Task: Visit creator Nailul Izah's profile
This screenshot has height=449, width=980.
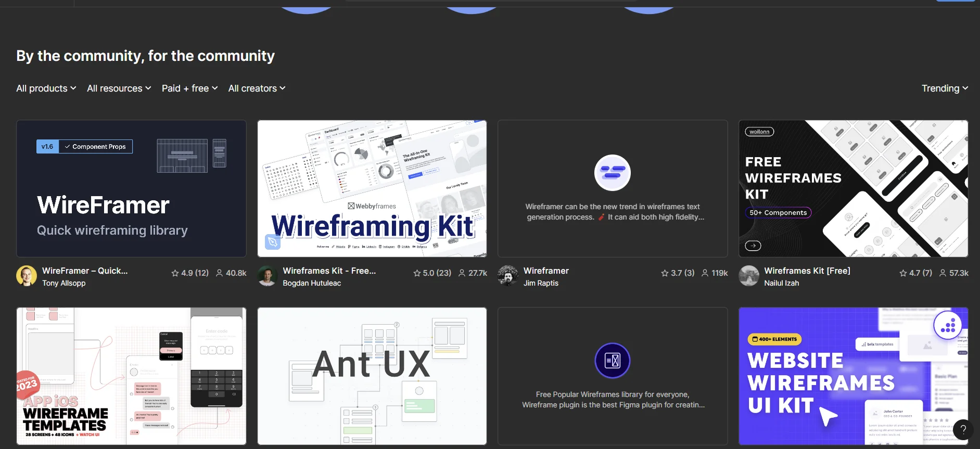Action: pyautogui.click(x=781, y=283)
